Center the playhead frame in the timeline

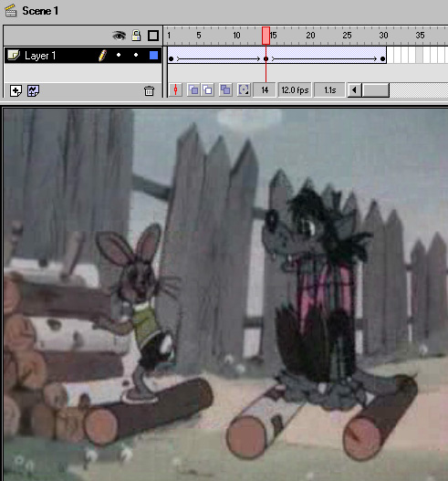[176, 89]
